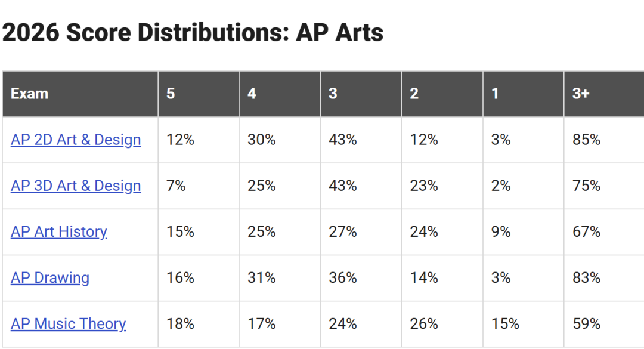Click the score 5 column header
This screenshot has height=349, width=644.
coord(199,94)
